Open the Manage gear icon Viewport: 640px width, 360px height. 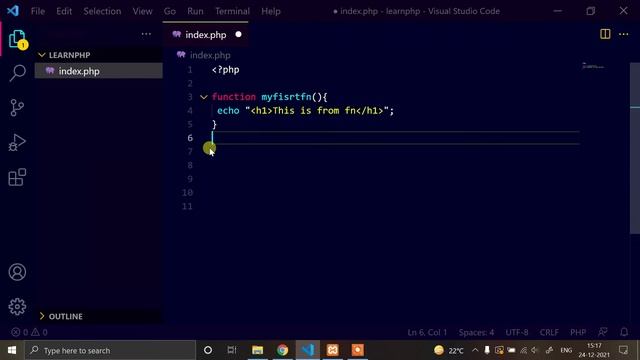(17, 307)
